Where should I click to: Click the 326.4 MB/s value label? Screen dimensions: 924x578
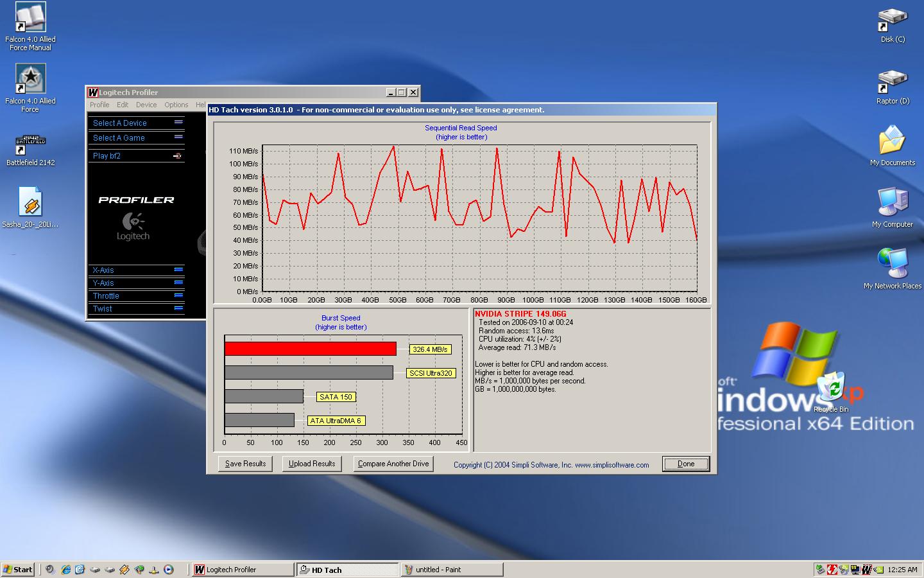430,349
